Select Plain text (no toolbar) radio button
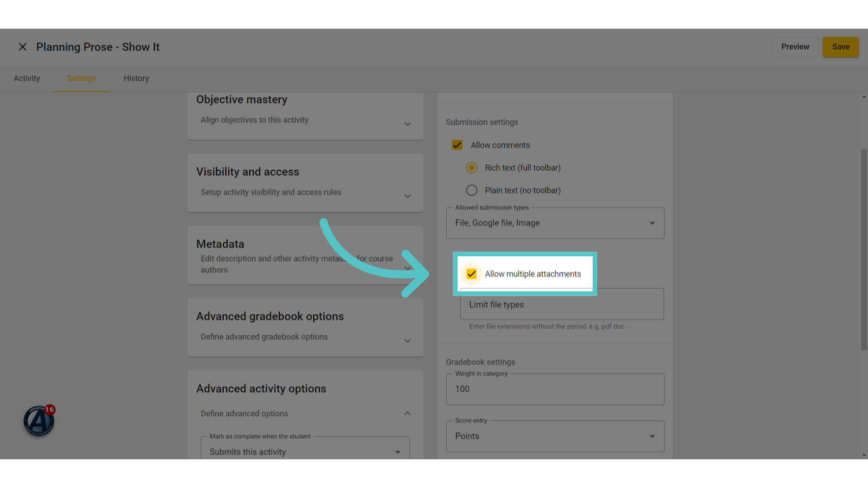 click(472, 190)
